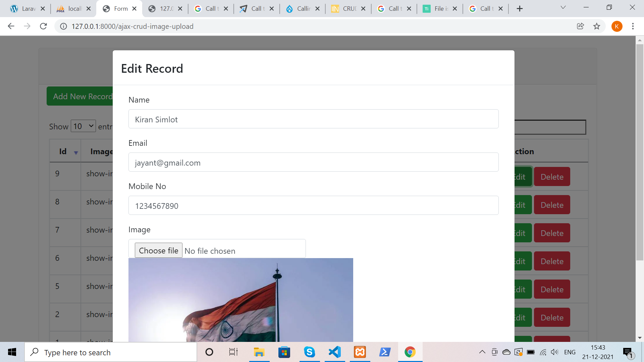Image resolution: width=644 pixels, height=362 pixels.
Task: Open Microsoft Store from taskbar
Action: (284, 352)
